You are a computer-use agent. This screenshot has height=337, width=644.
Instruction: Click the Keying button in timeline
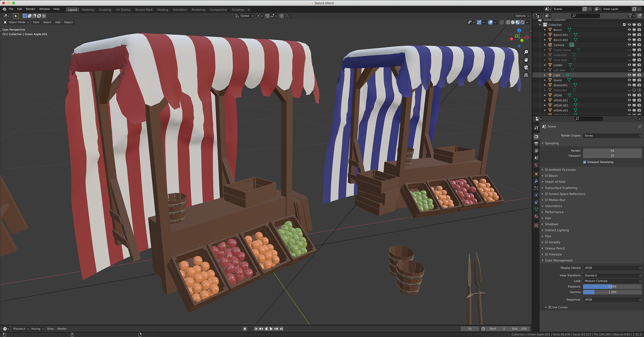click(x=37, y=329)
